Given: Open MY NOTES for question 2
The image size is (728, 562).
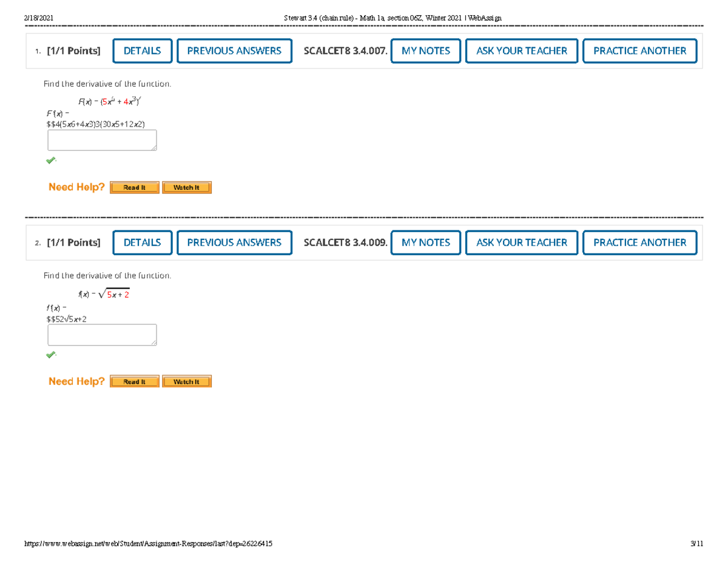Looking at the screenshot, I should pyautogui.click(x=426, y=243).
